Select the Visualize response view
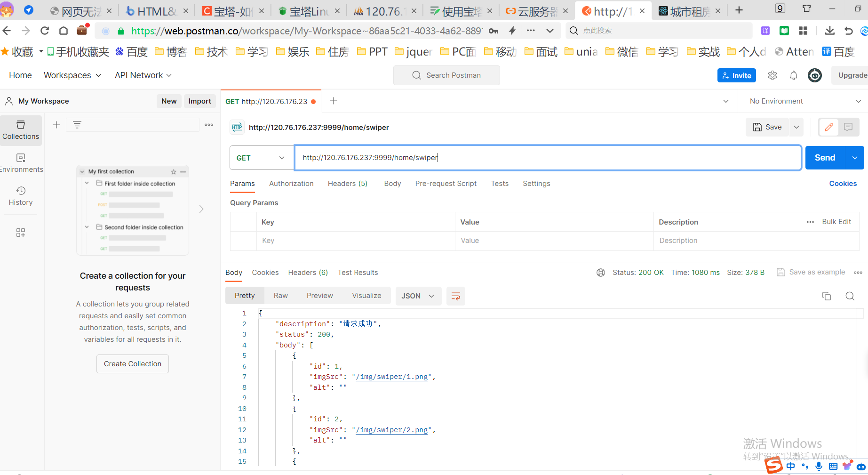Viewport: 868px width, 475px height. coord(366,296)
